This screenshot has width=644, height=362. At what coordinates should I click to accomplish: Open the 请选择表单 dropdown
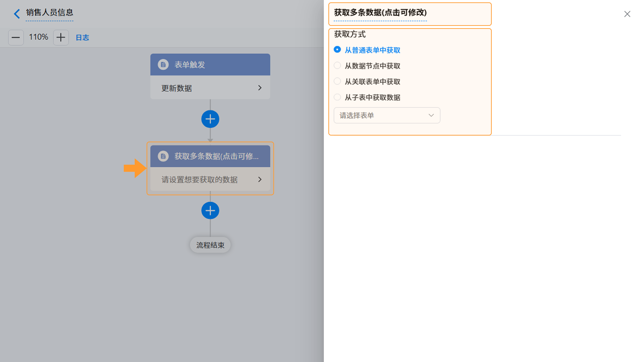[387, 115]
